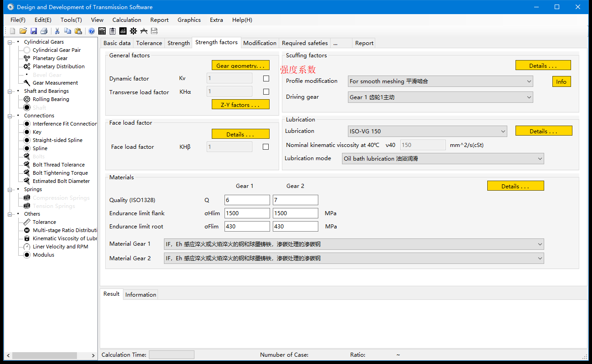Toggle the Face load factor KHβ checkbox
Image resolution: width=592 pixels, height=364 pixels.
pos(266,147)
